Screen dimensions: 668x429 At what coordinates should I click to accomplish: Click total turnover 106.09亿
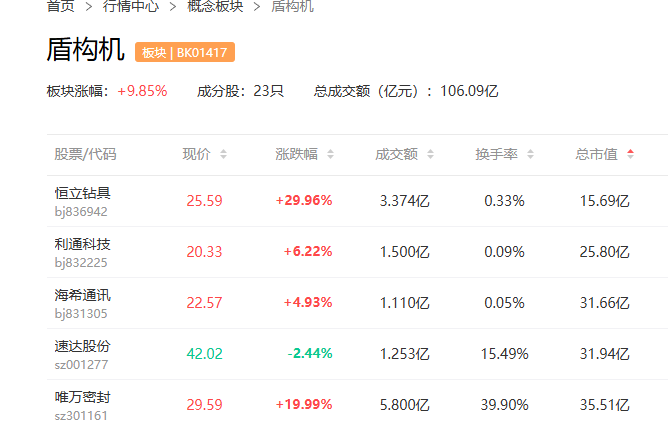[469, 91]
